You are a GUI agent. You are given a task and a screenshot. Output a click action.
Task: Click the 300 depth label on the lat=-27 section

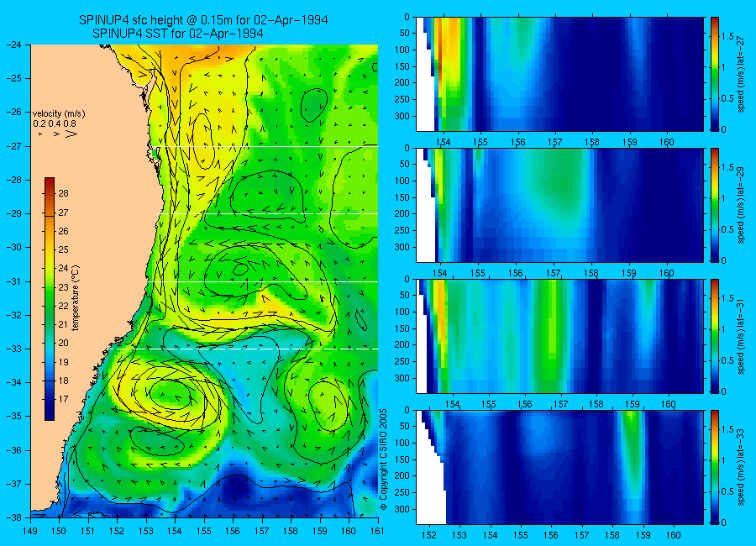(402, 116)
